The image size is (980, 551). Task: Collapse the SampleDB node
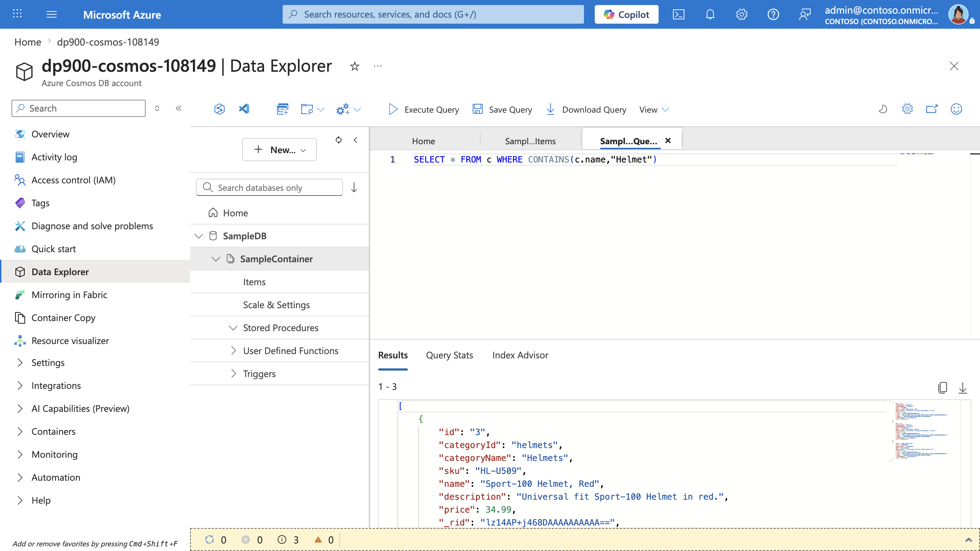point(199,236)
